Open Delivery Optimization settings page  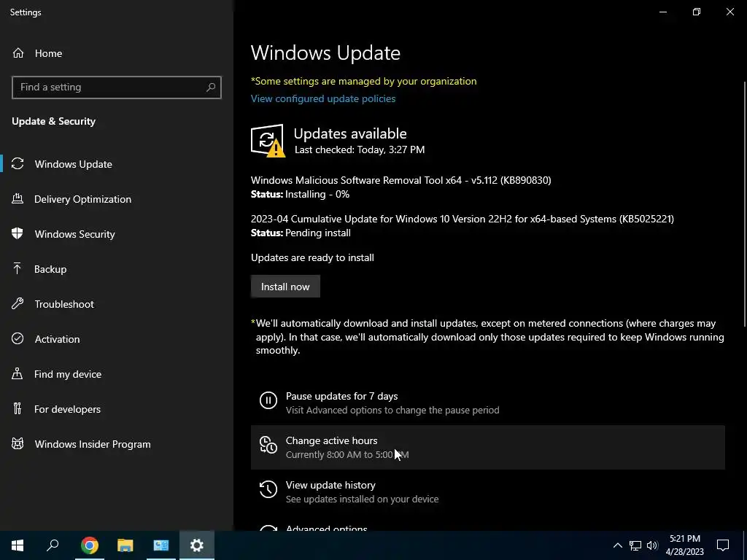tap(117, 199)
